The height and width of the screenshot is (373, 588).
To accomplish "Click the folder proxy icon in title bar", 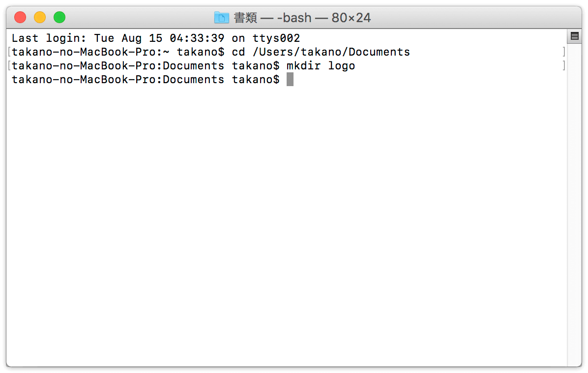I will pos(221,17).
